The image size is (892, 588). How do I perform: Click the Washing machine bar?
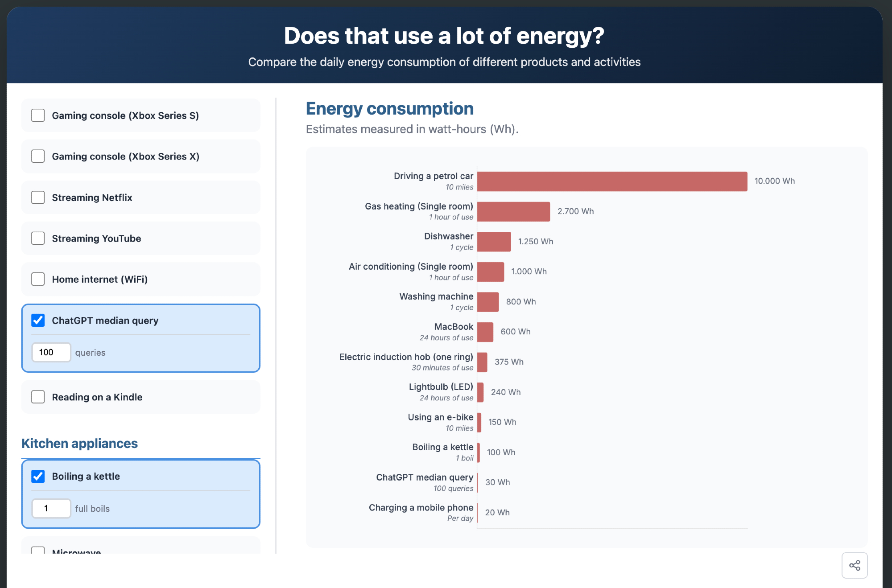coord(488,302)
